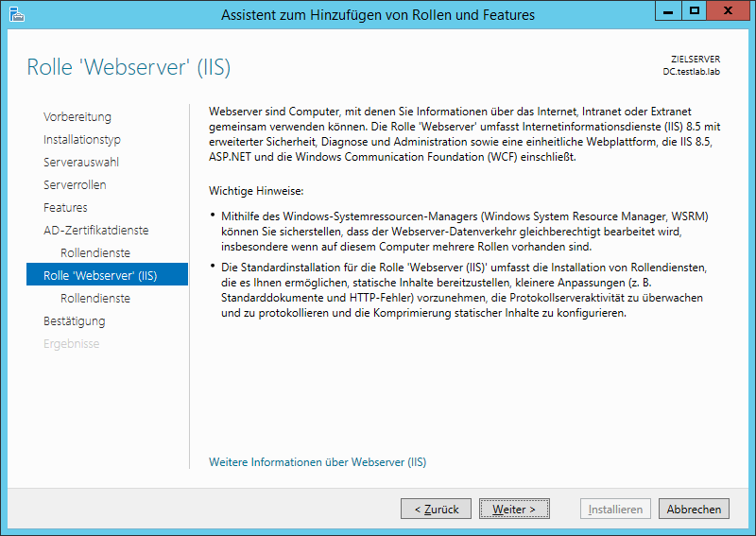Close the wizard window

click(729, 11)
